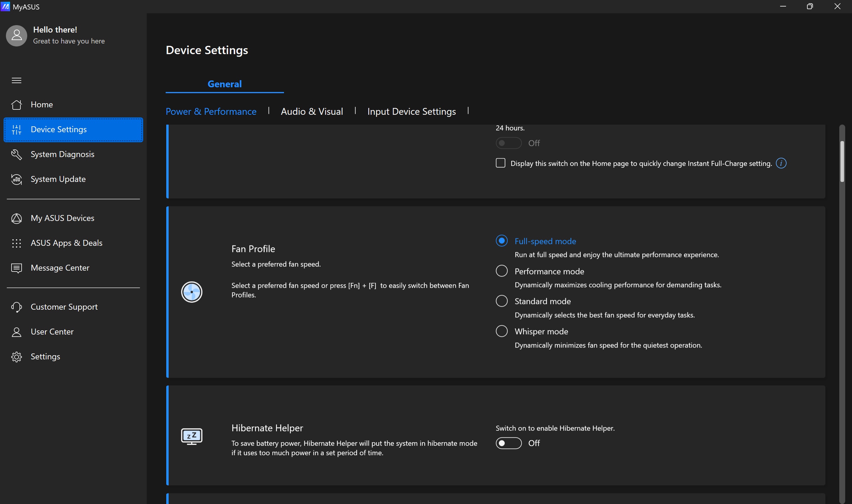
Task: Choose Standard mode fan profile
Action: coord(501,301)
